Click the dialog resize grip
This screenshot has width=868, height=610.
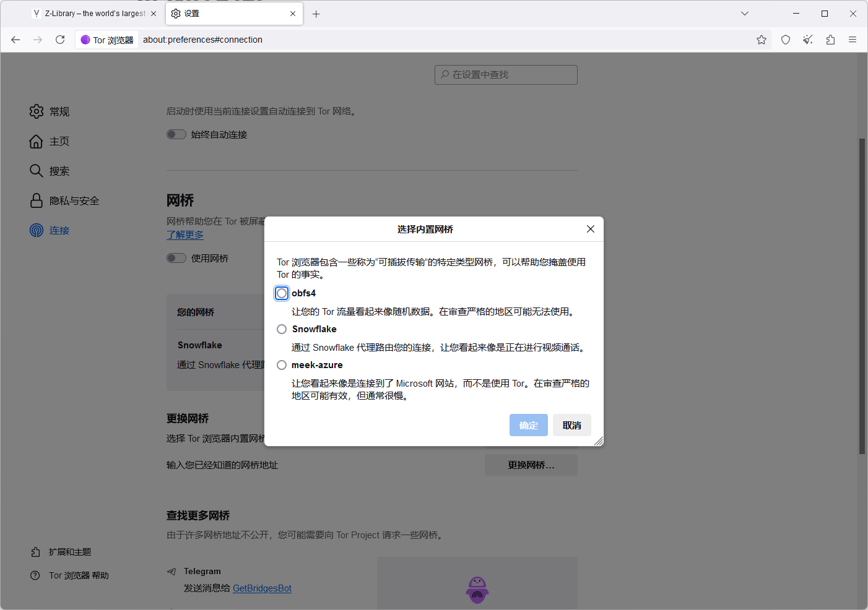599,441
